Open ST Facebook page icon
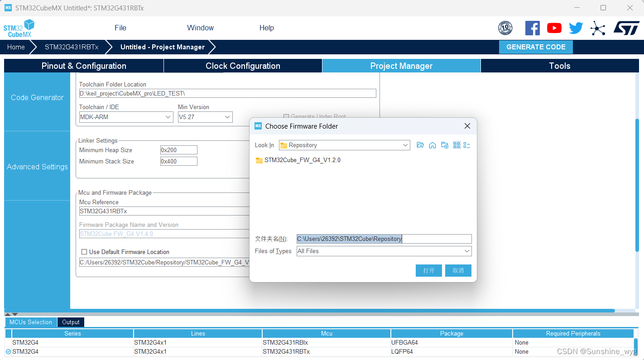The width and height of the screenshot is (644, 360). tap(532, 28)
